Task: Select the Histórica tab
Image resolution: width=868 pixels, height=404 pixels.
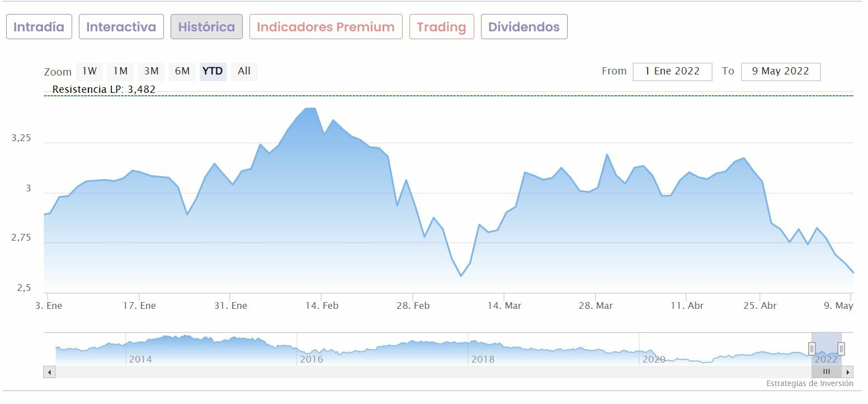Action: point(206,27)
